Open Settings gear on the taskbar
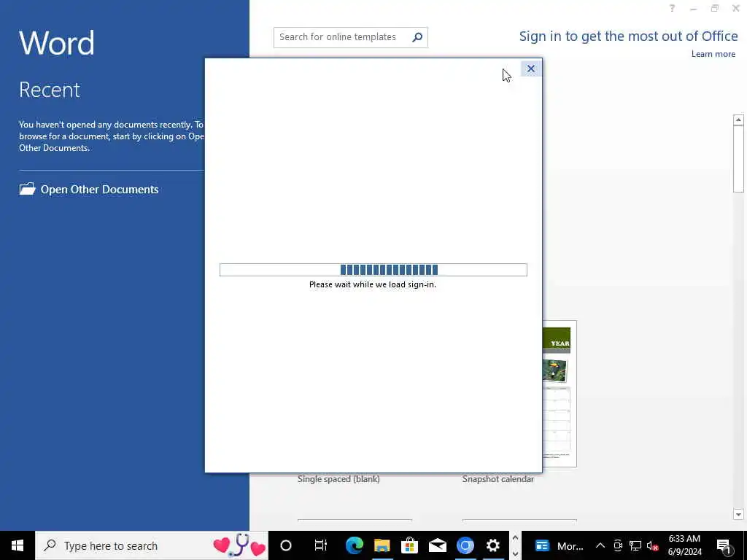The width and height of the screenshot is (747, 560). 492,545
